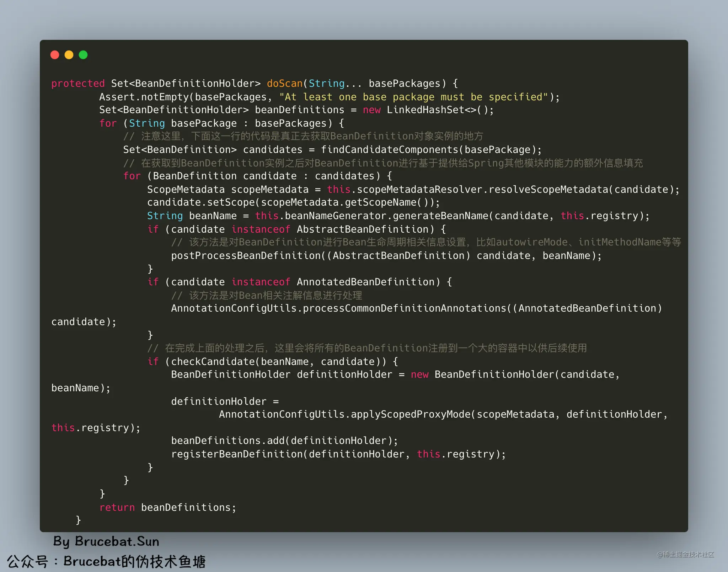Click the return beanDefinitions statement
This screenshot has height=572, width=728.
[x=167, y=508]
